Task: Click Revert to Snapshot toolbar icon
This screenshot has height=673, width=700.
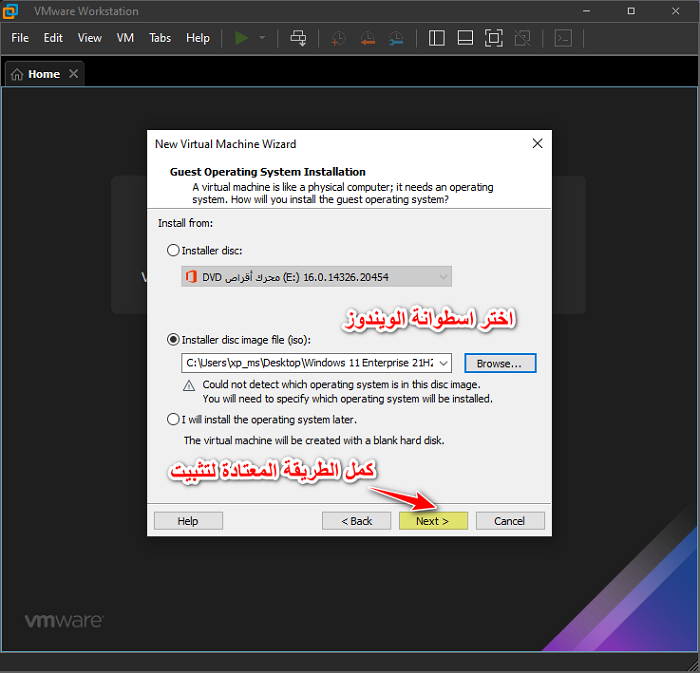Action: pos(367,38)
